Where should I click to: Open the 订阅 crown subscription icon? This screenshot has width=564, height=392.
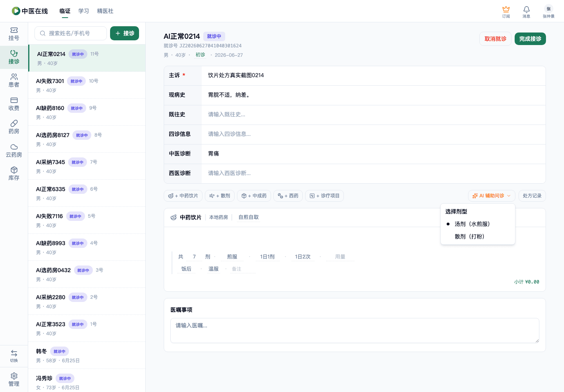(506, 12)
